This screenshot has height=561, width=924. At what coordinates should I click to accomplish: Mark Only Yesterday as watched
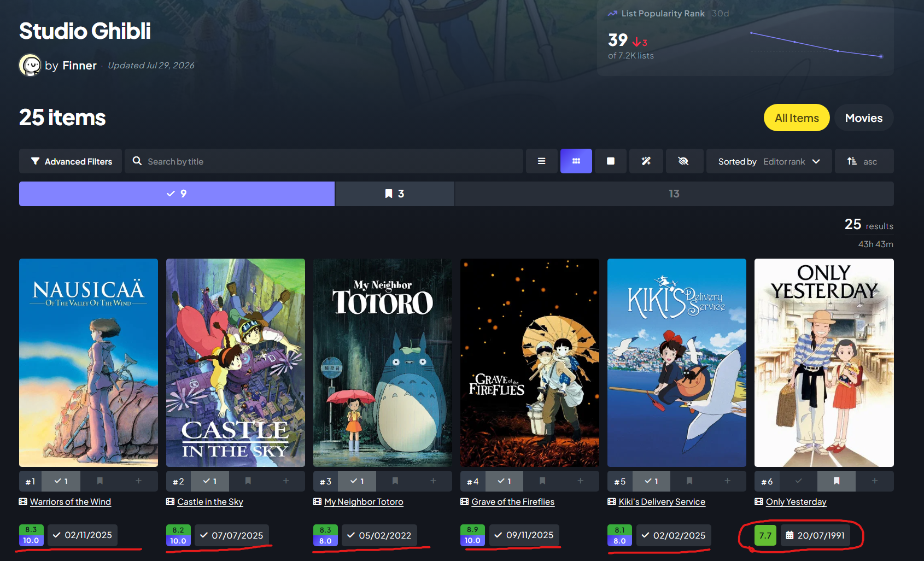pos(798,481)
